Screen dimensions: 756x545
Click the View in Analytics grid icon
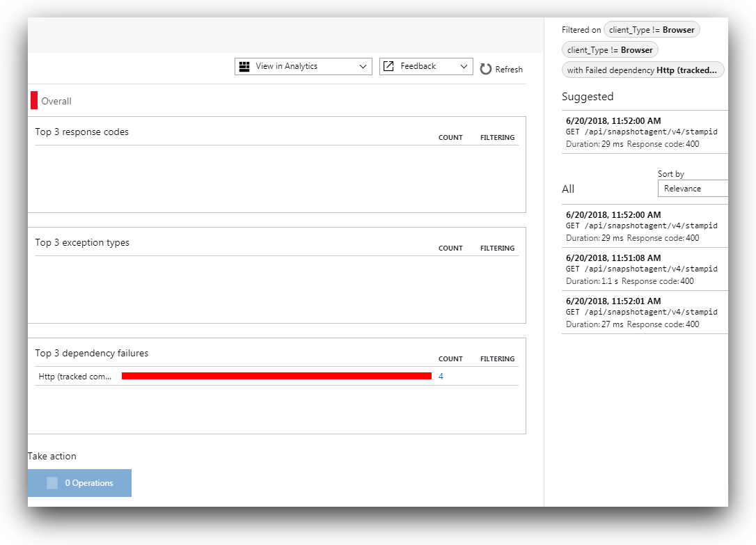pos(244,67)
